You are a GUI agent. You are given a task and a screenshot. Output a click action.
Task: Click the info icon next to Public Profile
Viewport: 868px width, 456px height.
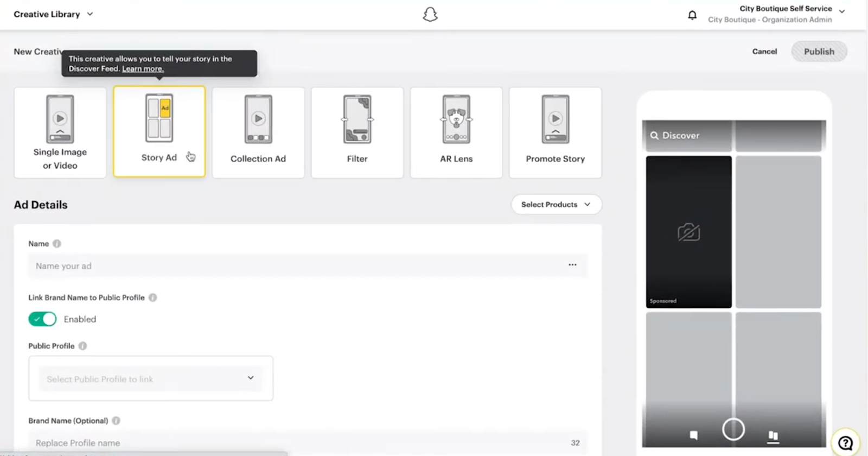point(82,346)
